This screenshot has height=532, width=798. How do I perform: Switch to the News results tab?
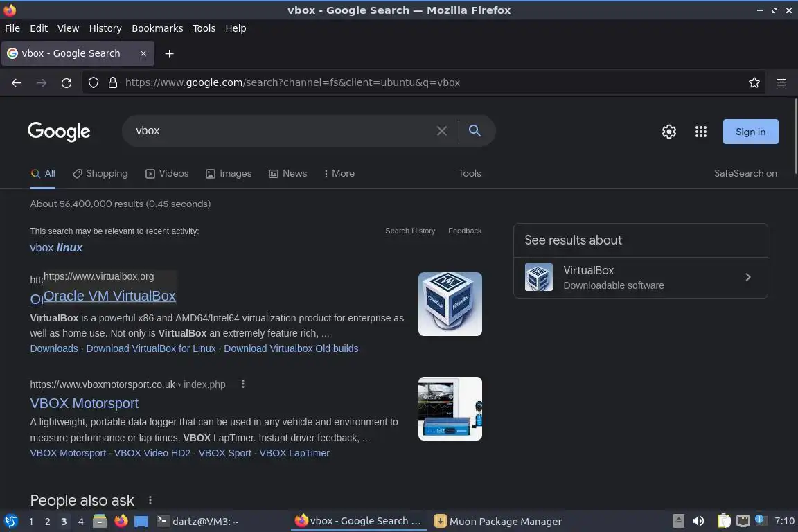(288, 174)
